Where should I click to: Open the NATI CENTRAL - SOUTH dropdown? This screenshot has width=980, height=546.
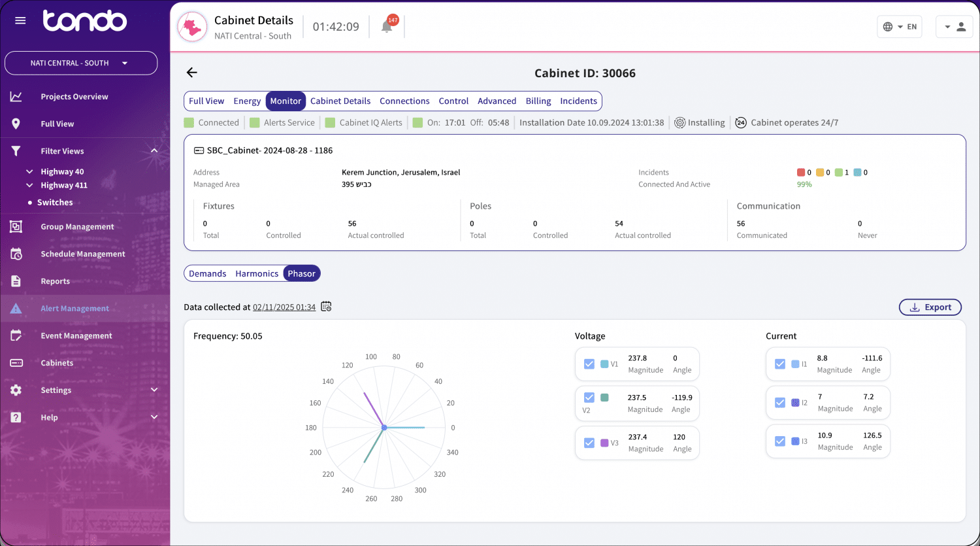(81, 63)
